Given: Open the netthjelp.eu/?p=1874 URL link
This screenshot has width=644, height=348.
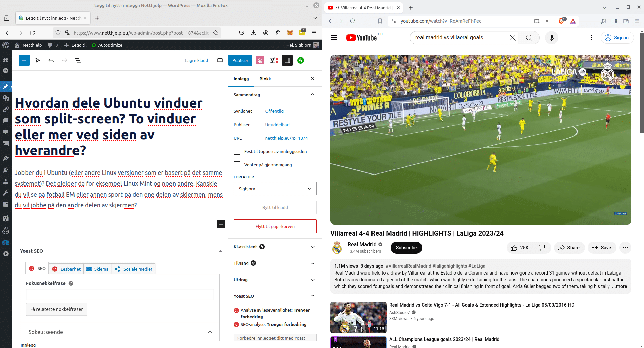Looking at the screenshot, I should tap(287, 138).
